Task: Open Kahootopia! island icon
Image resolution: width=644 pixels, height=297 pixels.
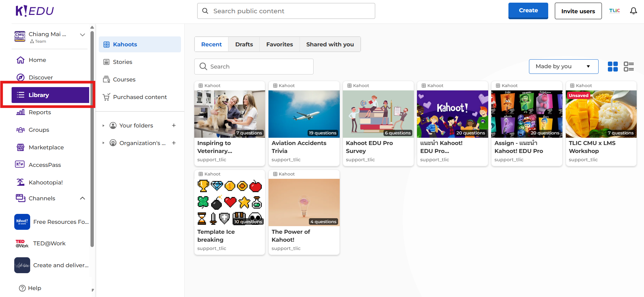Action: 21,182
